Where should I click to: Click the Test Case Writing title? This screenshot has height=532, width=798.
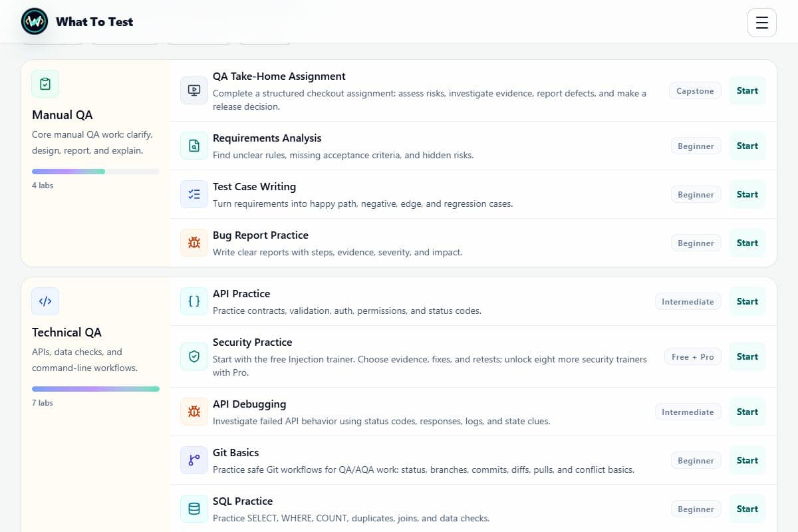(x=254, y=187)
